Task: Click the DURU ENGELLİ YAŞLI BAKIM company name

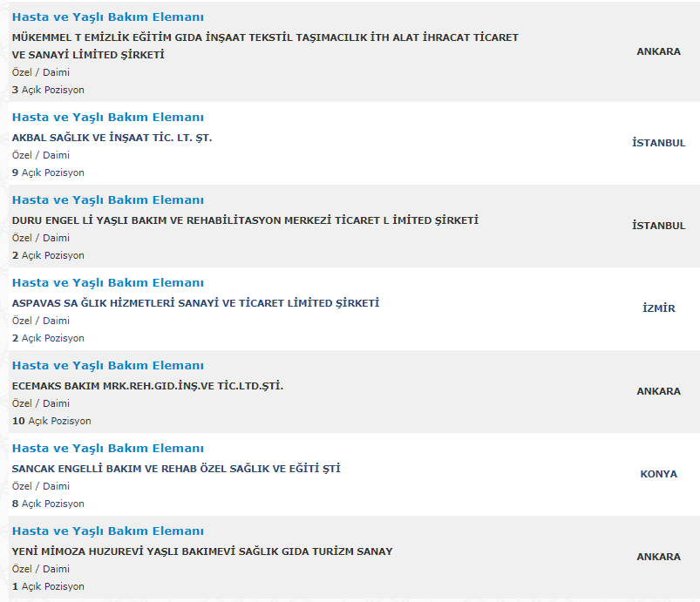Action: pos(245,220)
